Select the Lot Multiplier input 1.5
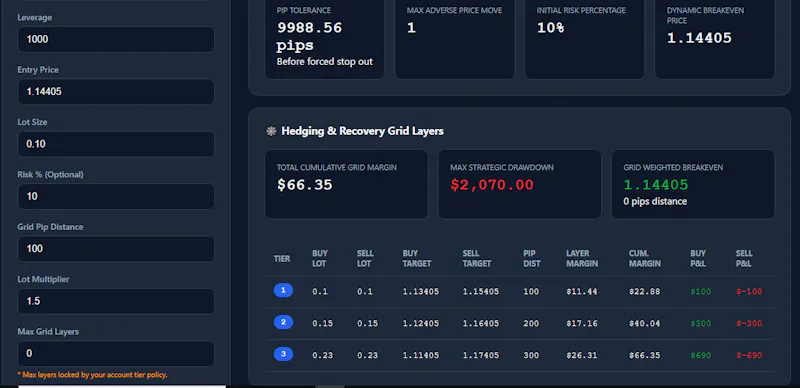800x388 pixels. click(116, 301)
